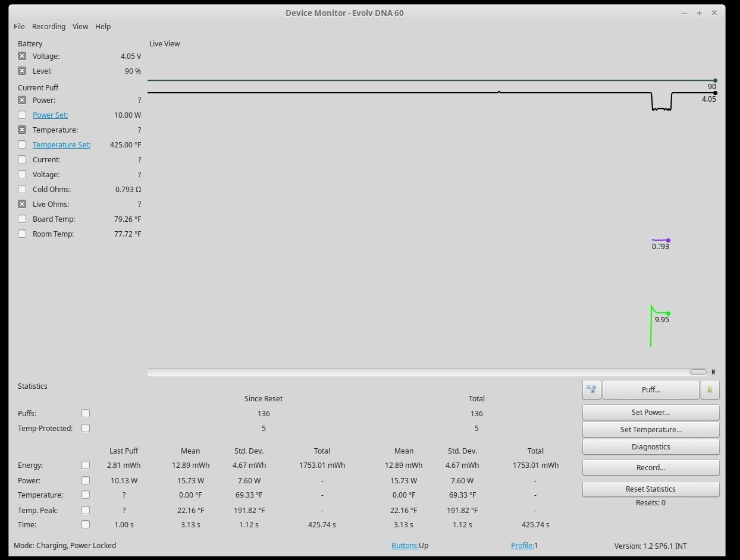The image size is (740, 560).
Task: Click the Diagnostics button
Action: pyautogui.click(x=651, y=446)
